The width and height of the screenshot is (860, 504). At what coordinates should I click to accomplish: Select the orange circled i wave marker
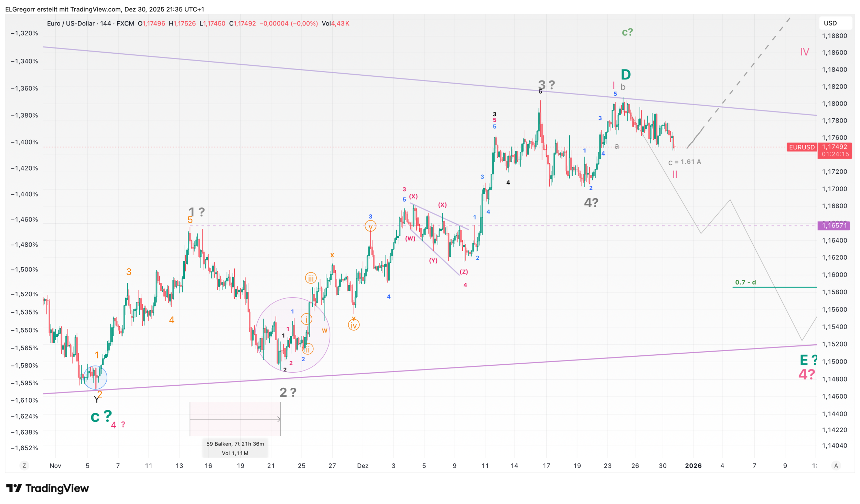pos(306,319)
